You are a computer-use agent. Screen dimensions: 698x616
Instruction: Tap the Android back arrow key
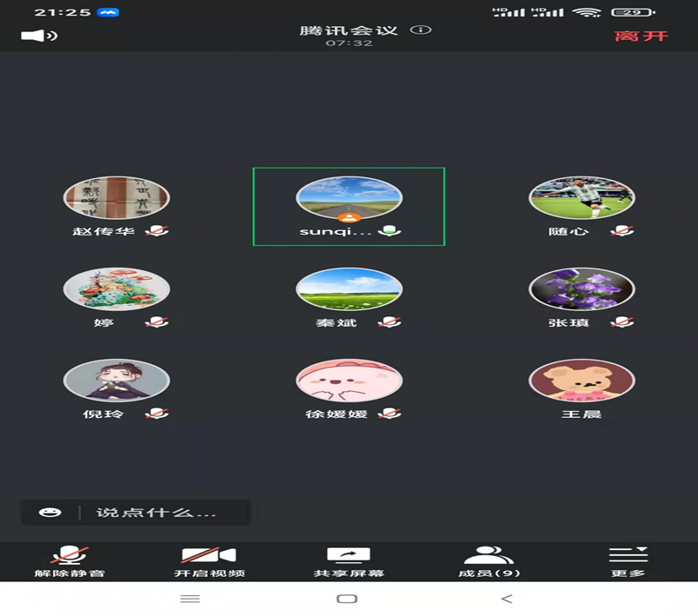click(507, 599)
